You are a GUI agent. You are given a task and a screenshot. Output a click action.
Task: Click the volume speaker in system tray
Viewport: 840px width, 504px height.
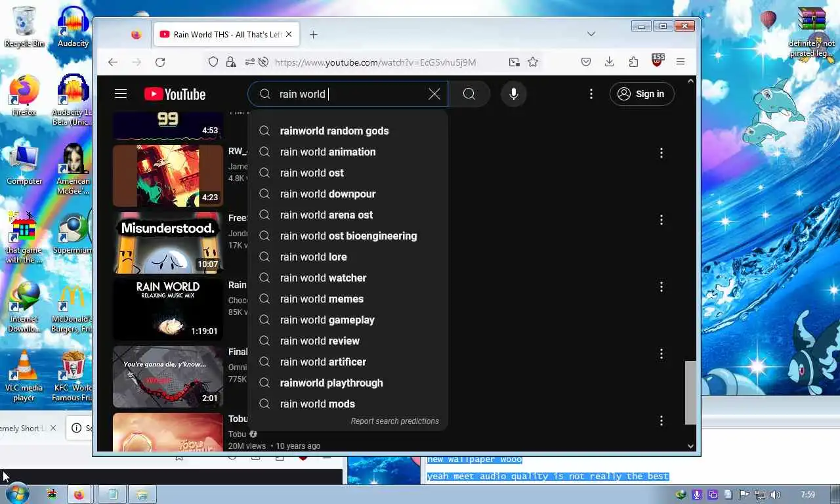coord(776,495)
